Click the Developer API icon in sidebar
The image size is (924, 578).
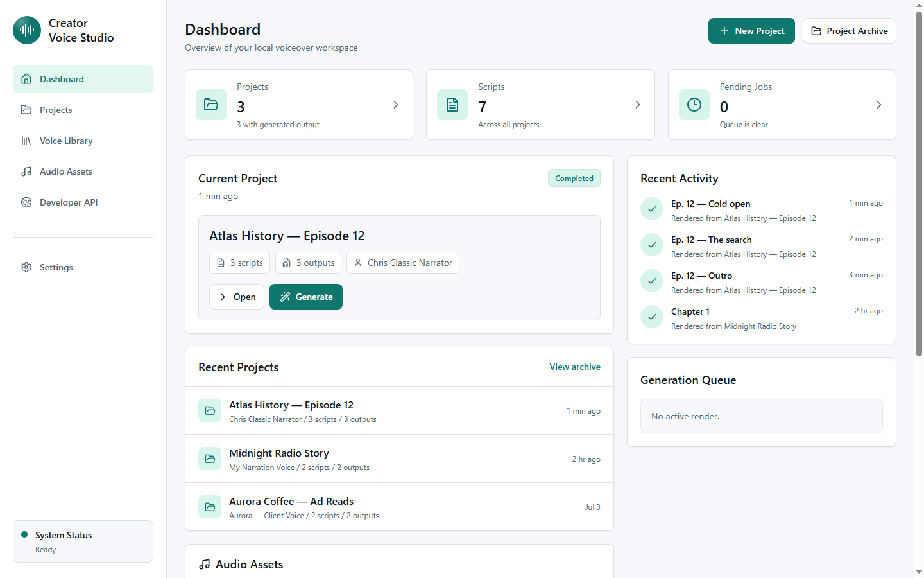click(x=26, y=202)
